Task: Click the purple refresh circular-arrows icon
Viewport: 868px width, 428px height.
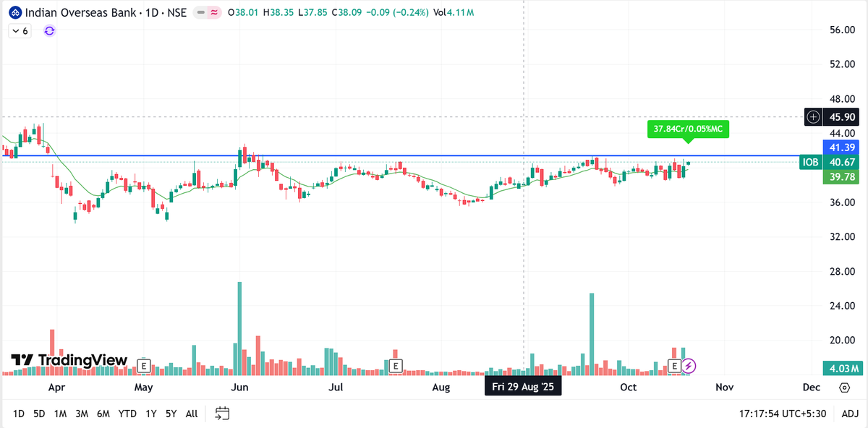Action: [49, 31]
